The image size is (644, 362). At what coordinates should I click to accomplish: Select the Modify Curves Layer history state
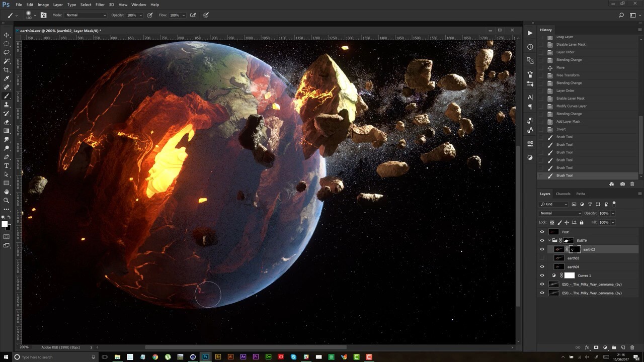[571, 106]
